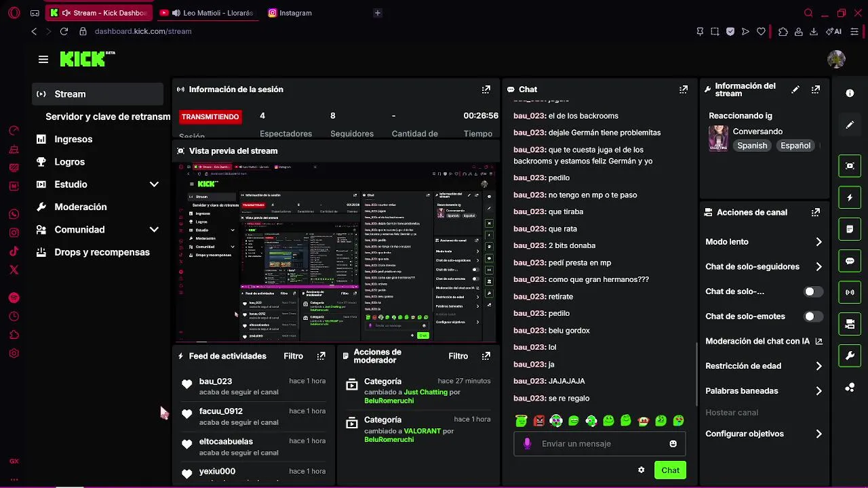Pop out the Acciones de canal panel
This screenshot has width=868, height=488.
tap(815, 212)
